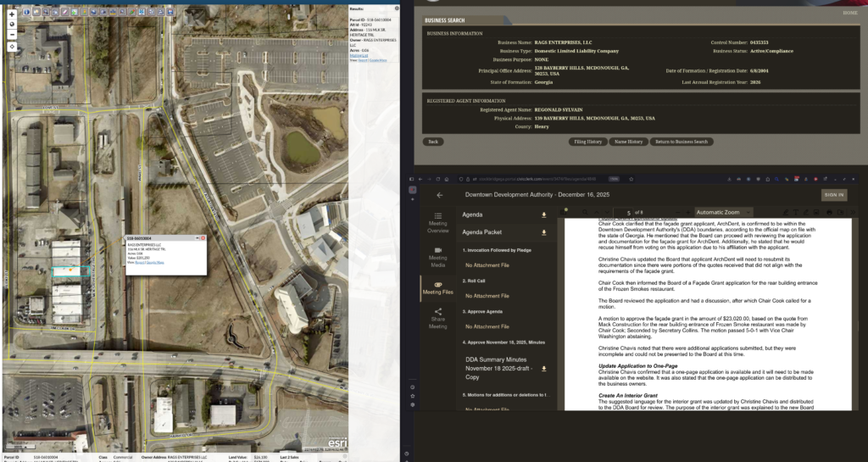This screenshot has width=868, height=462.
Task: Open Filing History for the business
Action: tap(587, 142)
